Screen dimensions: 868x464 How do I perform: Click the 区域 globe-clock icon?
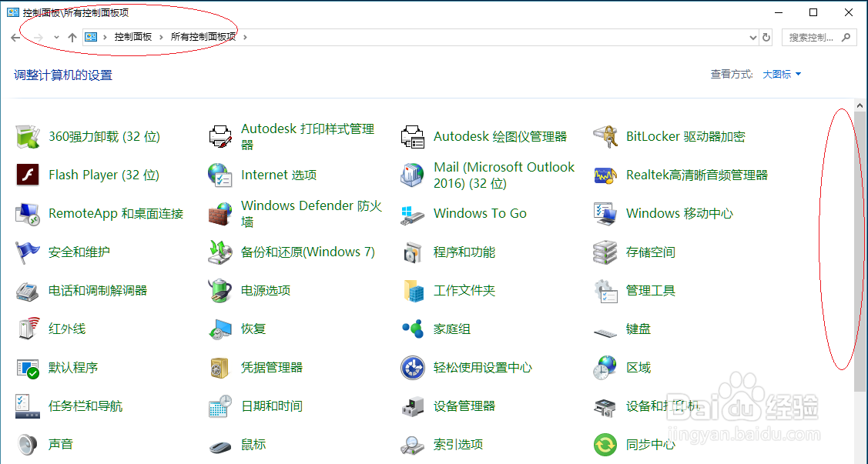[x=605, y=368]
